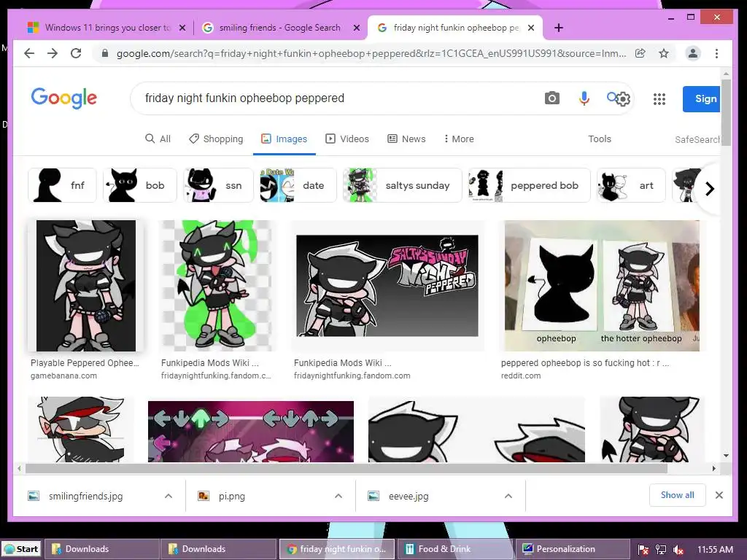Switch to Food & Drink taskbar window
Viewport: 747px width, 560px height.
[x=455, y=549]
